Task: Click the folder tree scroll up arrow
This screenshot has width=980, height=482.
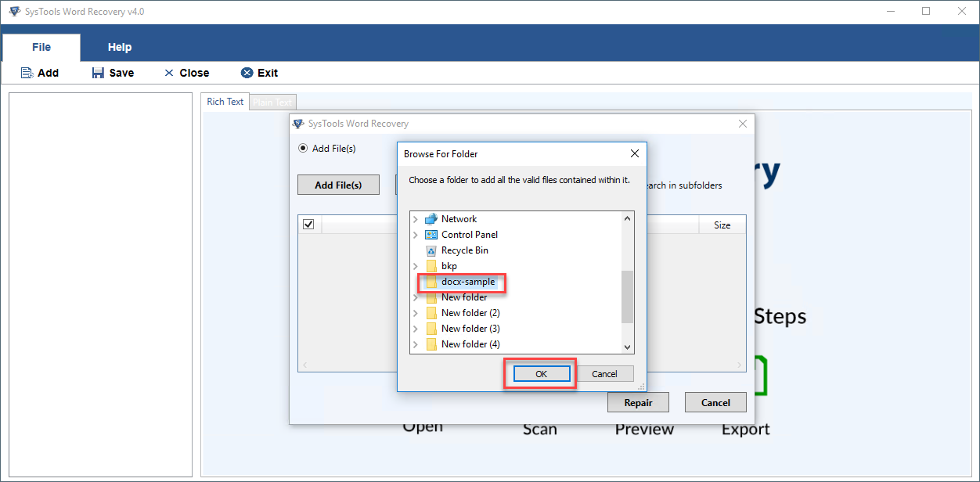Action: tap(627, 218)
